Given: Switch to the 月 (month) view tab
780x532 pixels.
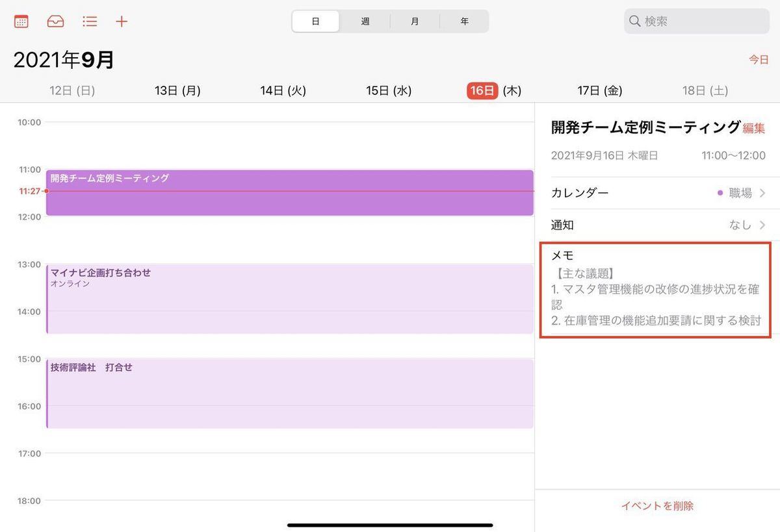Looking at the screenshot, I should point(415,21).
